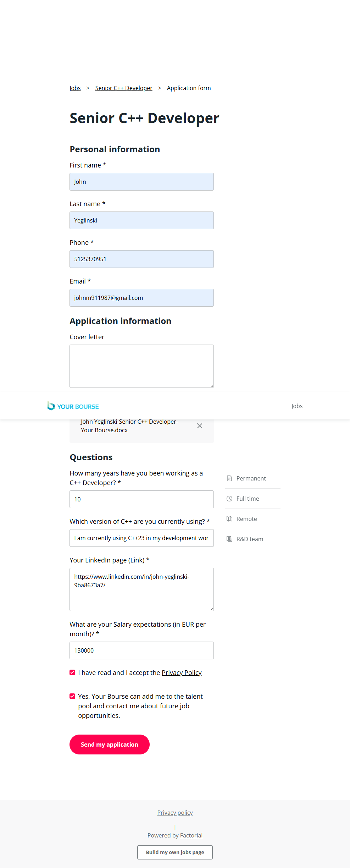Toggle the Privacy Policy acceptance checkbox
This screenshot has width=350, height=868.
point(72,672)
